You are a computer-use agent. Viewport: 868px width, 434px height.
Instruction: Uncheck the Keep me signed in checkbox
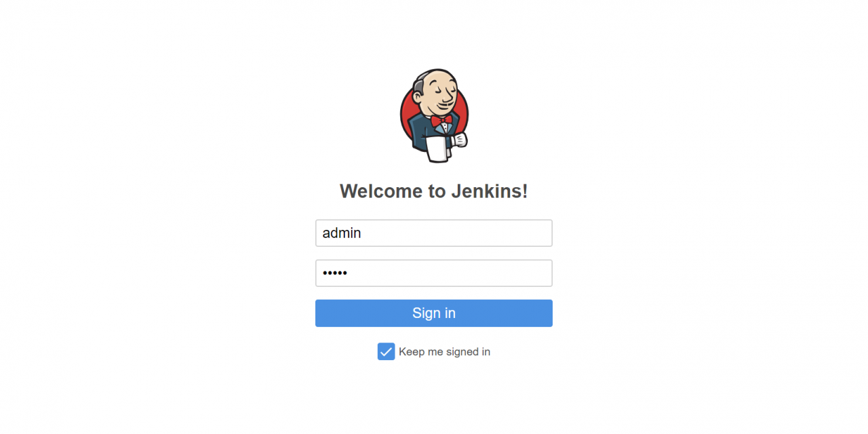(x=386, y=351)
